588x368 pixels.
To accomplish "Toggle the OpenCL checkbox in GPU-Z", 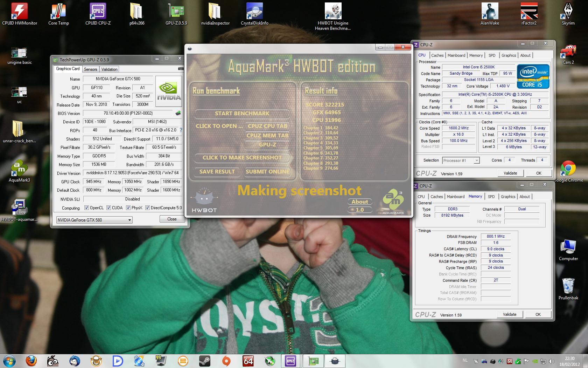I will (x=86, y=208).
